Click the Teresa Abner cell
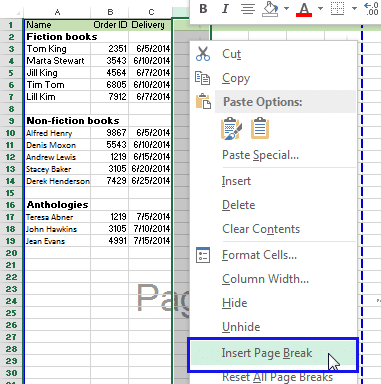Viewport: 381px width, 384px height. tap(58, 217)
